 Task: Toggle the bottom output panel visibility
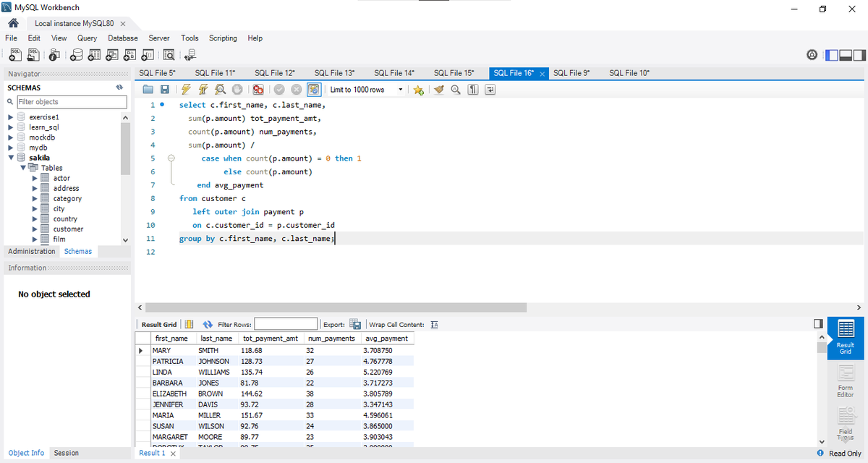845,55
